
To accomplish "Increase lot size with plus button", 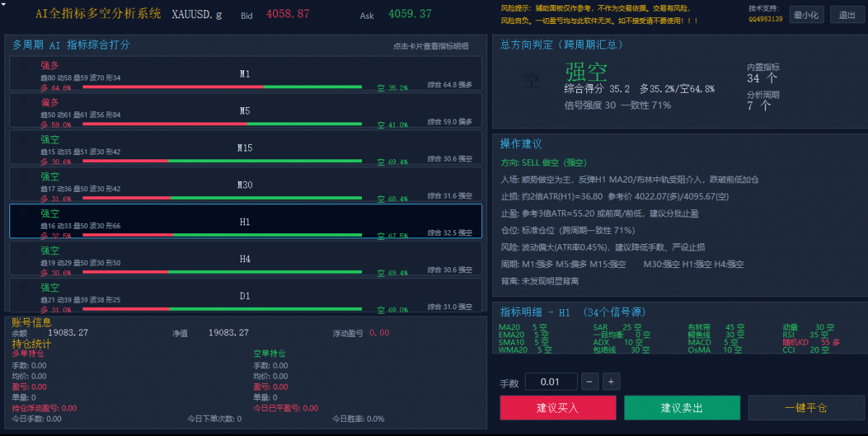I will coord(611,382).
